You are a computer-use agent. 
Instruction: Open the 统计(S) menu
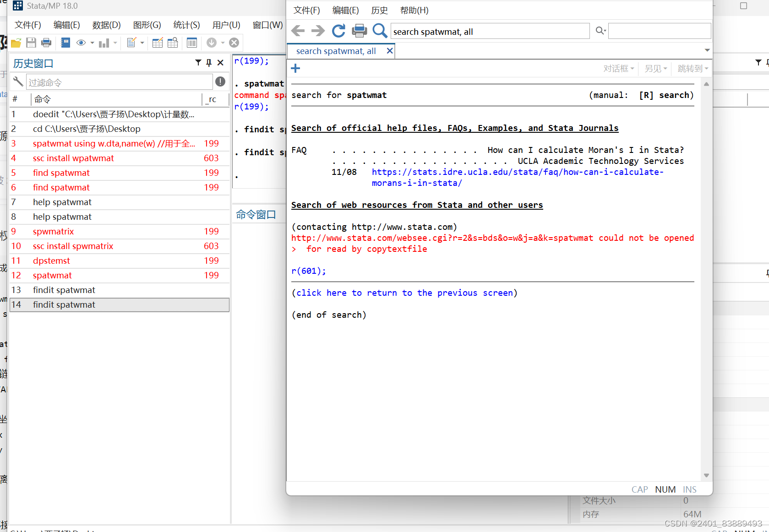pyautogui.click(x=187, y=25)
